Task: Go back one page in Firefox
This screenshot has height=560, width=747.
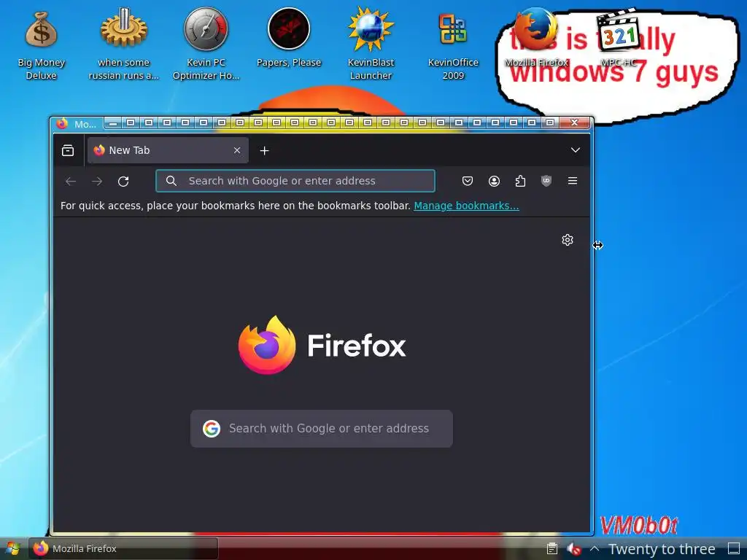Action: click(71, 182)
